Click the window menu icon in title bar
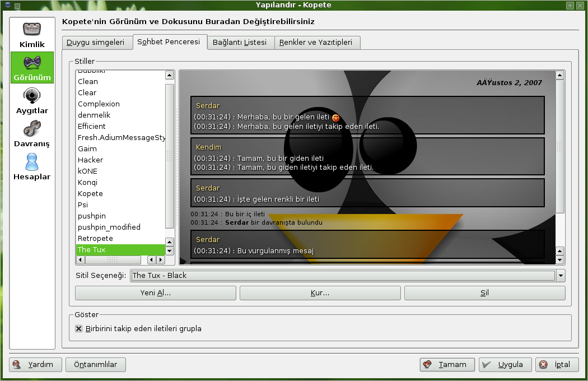 [x=8, y=5]
